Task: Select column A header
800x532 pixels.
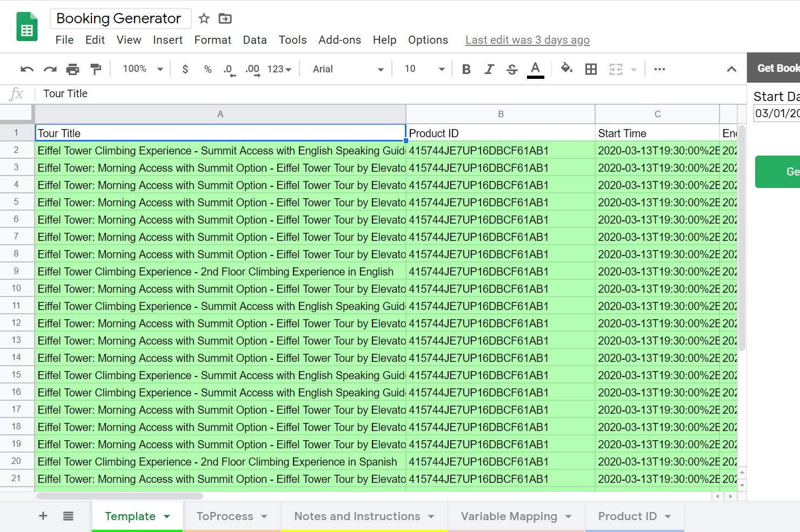Action: 220,114
